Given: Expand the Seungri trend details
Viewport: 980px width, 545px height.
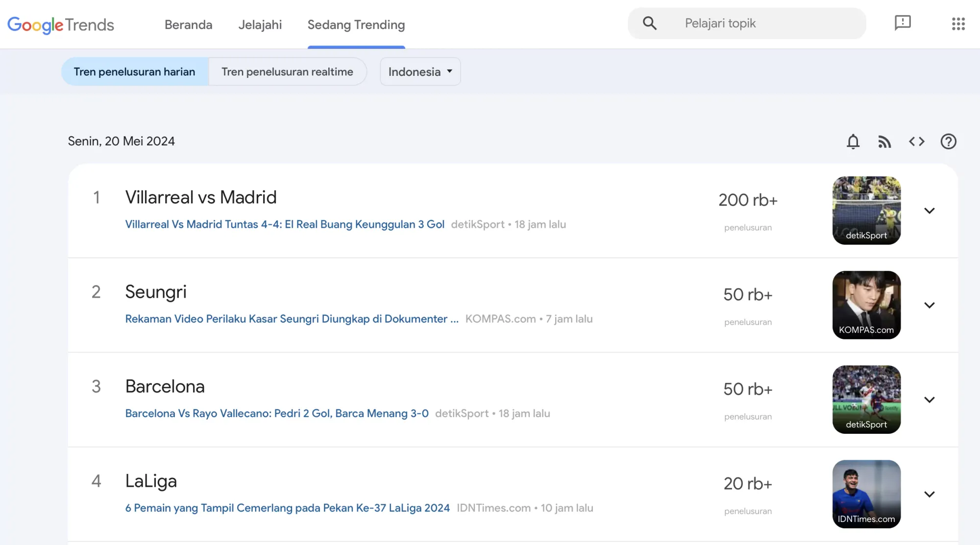Looking at the screenshot, I should tap(929, 305).
